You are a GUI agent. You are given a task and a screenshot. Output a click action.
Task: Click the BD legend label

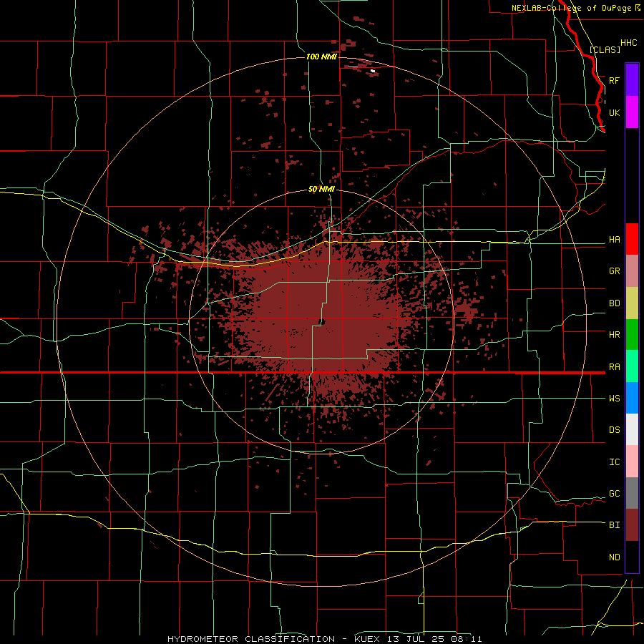(614, 303)
